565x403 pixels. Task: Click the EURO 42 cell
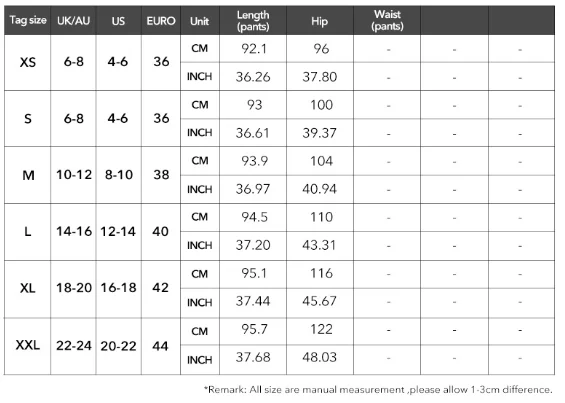[x=161, y=288]
